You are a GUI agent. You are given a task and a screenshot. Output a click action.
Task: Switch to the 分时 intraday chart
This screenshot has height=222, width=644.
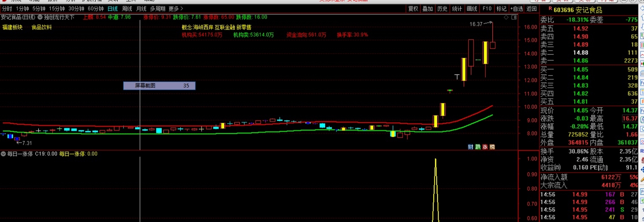click(x=7, y=8)
